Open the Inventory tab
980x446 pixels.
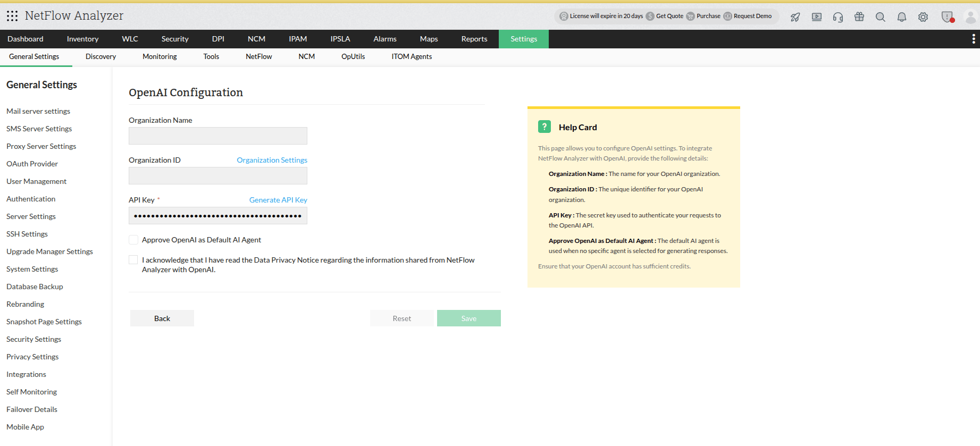pos(82,39)
